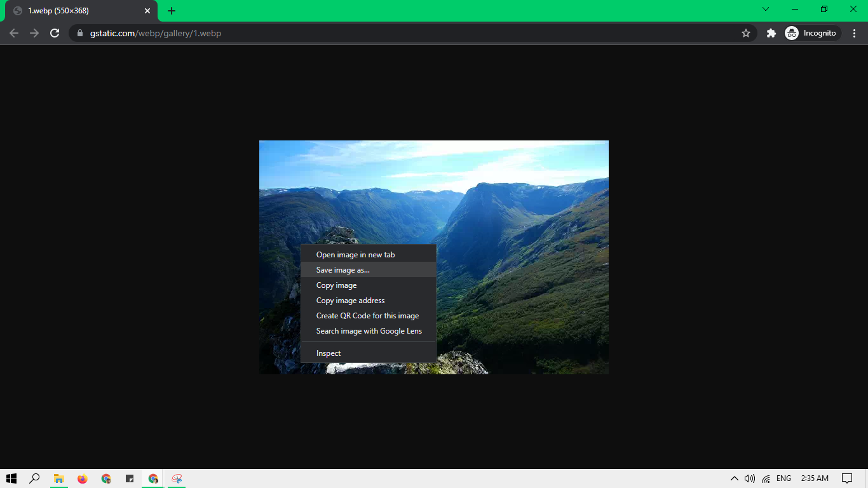The height and width of the screenshot is (488, 868).
Task: View site info via the lock icon
Action: (x=80, y=33)
